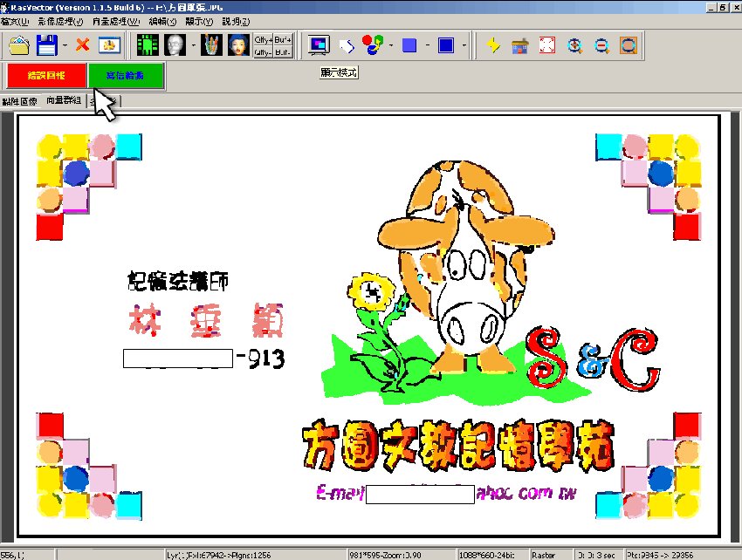
Task: Click the light blue square icon
Action: [x=409, y=45]
